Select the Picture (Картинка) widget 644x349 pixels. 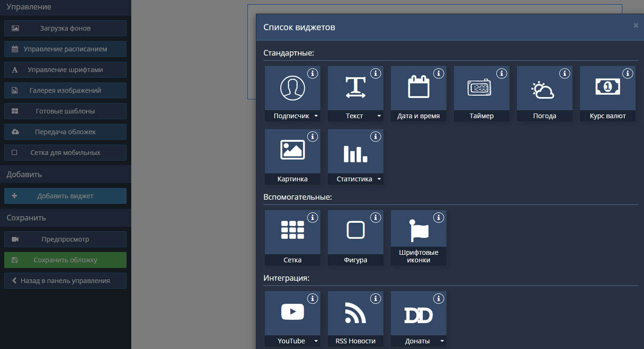click(292, 151)
